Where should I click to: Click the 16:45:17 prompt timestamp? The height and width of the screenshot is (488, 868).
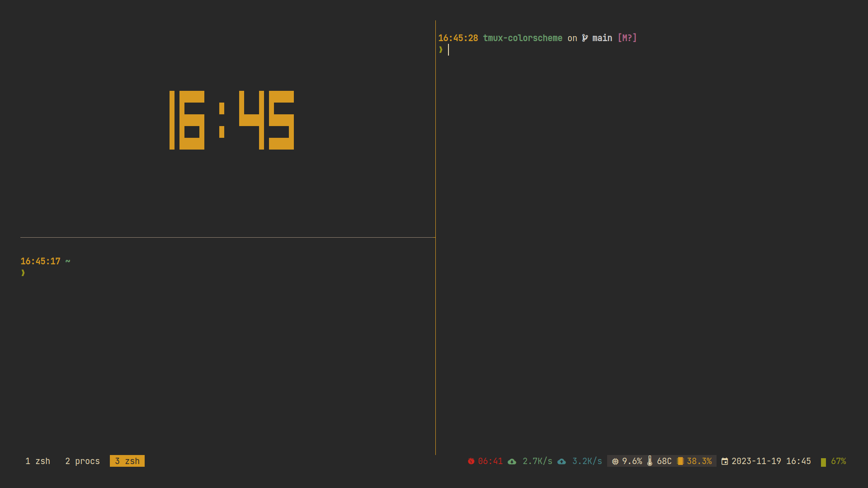(x=40, y=261)
